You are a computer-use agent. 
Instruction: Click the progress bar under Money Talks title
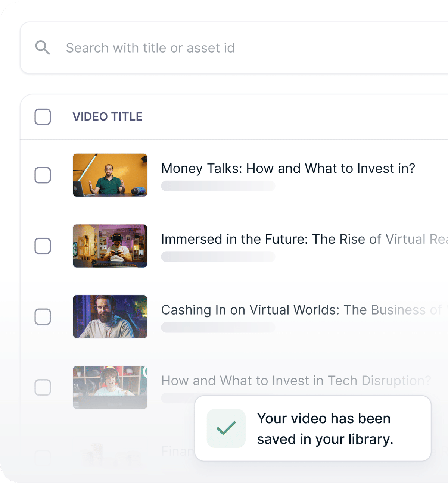pyautogui.click(x=218, y=186)
